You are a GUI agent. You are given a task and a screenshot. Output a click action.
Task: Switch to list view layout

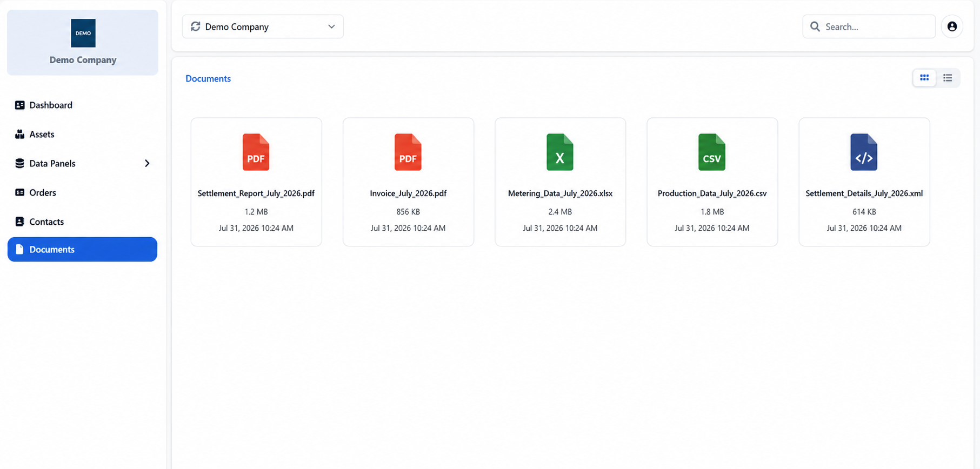(x=948, y=78)
